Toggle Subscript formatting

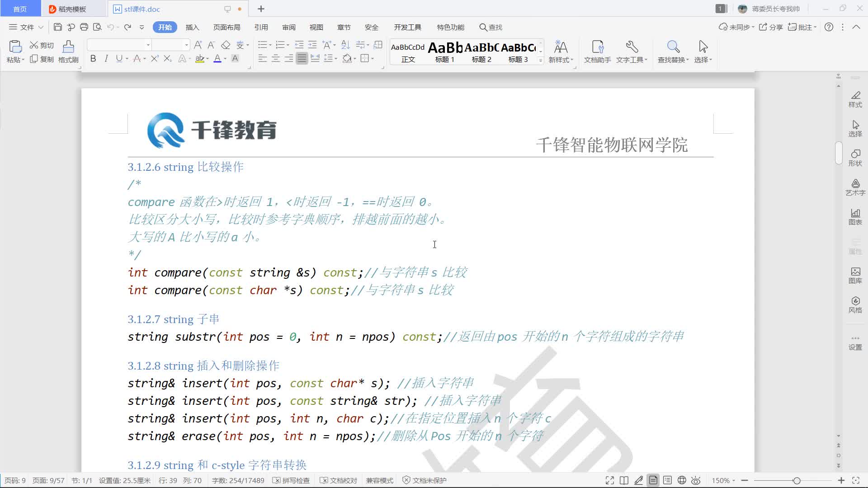(168, 58)
